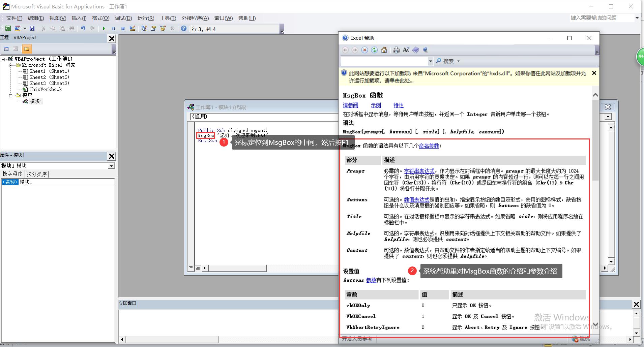The image size is (644, 347).
Task: Collapse the 模块 folder node
Action: (11, 95)
